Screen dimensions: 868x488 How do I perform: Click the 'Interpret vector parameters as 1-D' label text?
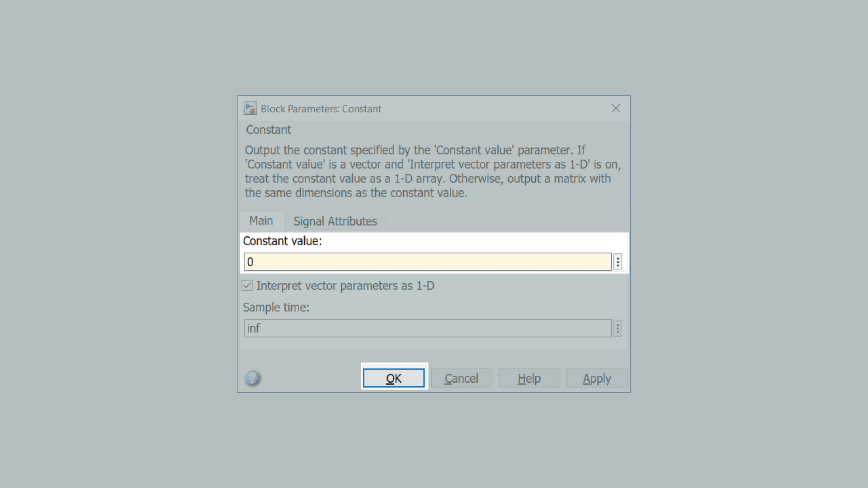coord(345,286)
